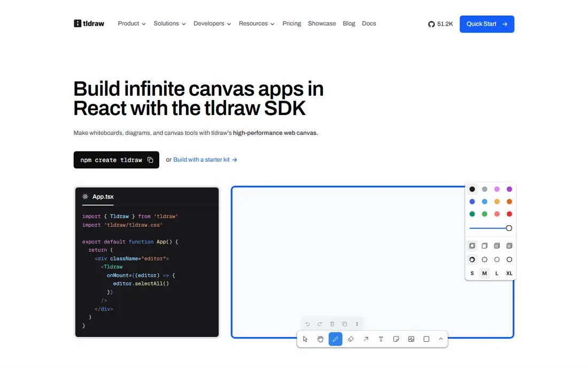Click the Undo icon above the toolbar
Image resolution: width=588 pixels, height=368 pixels.
pos(307,324)
